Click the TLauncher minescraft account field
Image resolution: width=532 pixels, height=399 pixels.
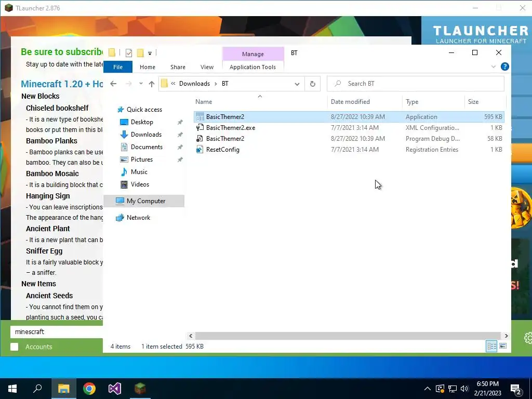[57, 332]
